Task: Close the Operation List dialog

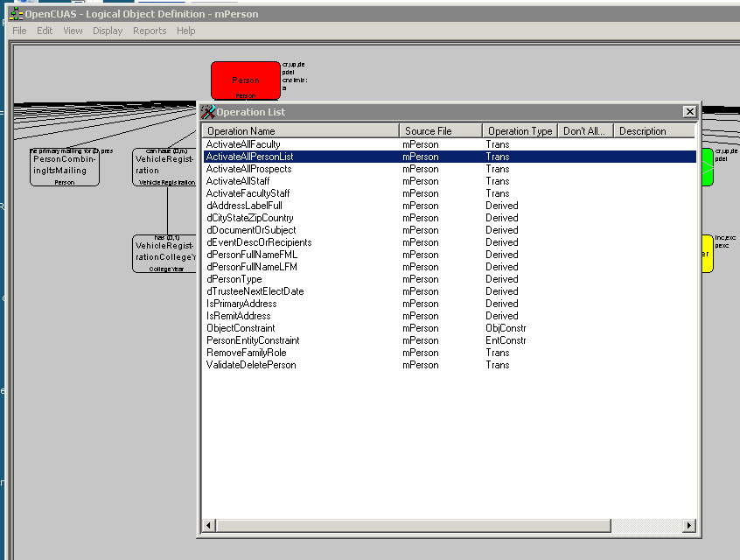Action: (689, 112)
